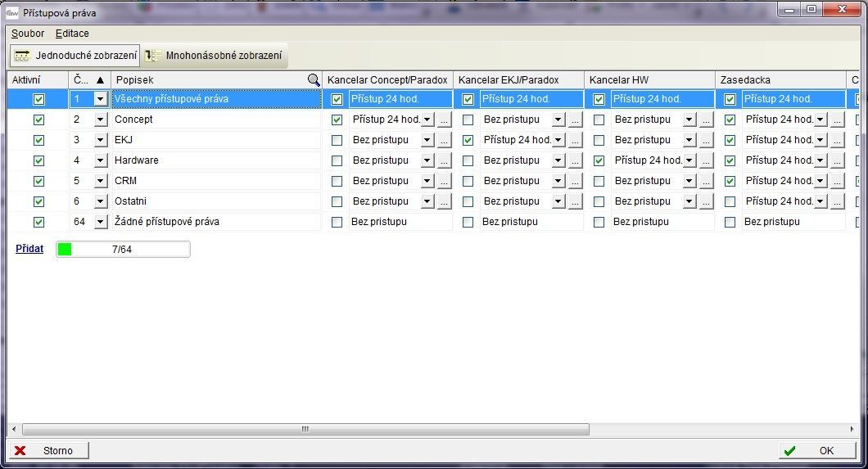The image size is (868, 469).
Task: Click the Jednoduché zobrazení view icon
Action: point(22,56)
